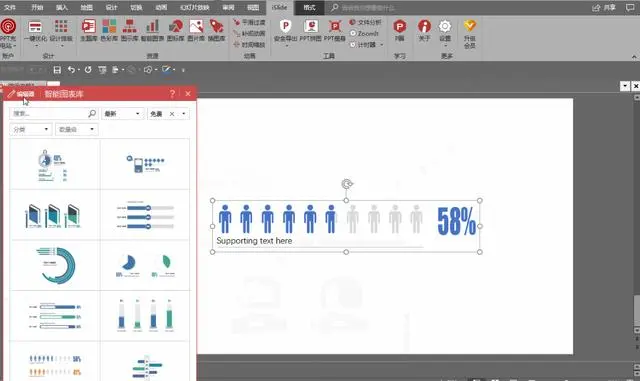This screenshot has width=640, height=381.
Task: Click the 平滑过渡 animation tool
Action: (249, 22)
